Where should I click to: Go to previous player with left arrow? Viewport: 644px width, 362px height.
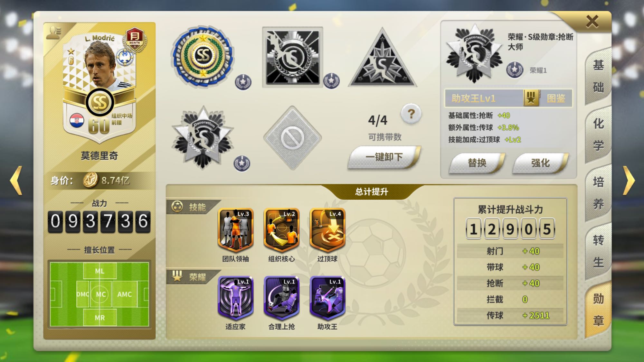pyautogui.click(x=16, y=181)
